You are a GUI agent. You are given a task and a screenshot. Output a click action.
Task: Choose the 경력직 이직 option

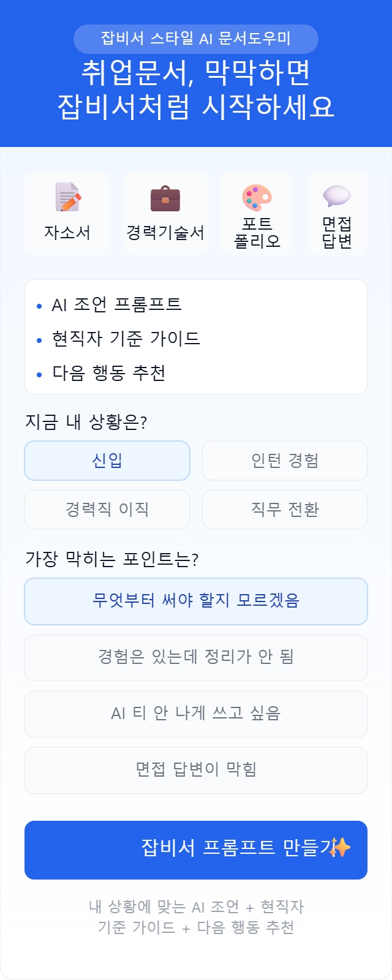[107, 510]
